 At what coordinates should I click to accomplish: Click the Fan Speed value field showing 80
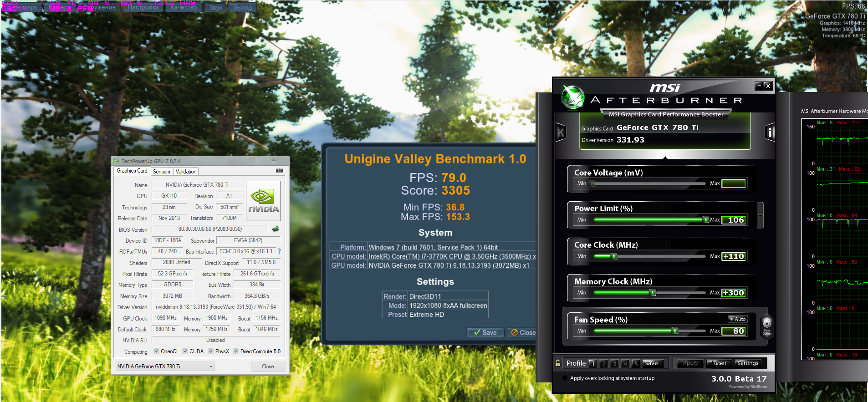pyautogui.click(x=734, y=331)
